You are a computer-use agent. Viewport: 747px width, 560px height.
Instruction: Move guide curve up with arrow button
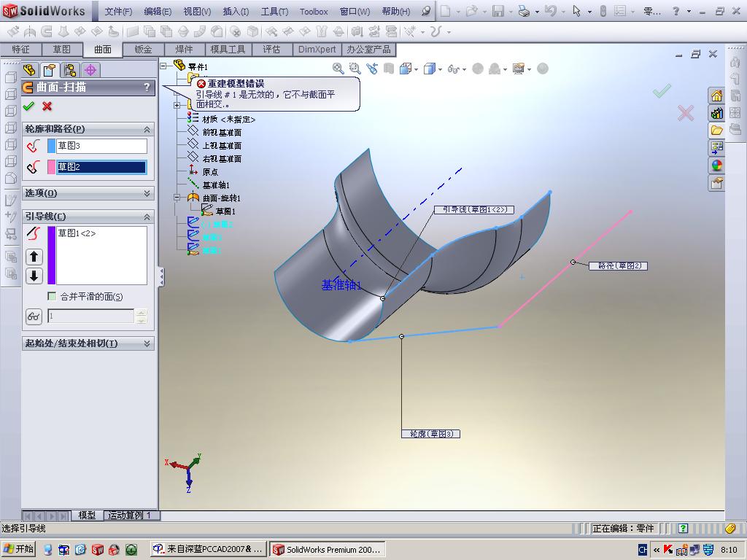pos(34,257)
